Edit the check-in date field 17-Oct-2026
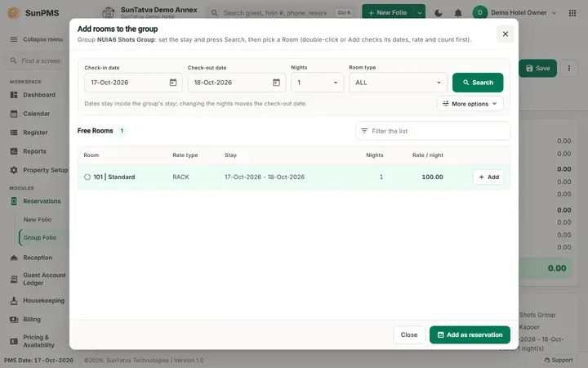Viewport: 588px width, 368px height. tap(133, 83)
